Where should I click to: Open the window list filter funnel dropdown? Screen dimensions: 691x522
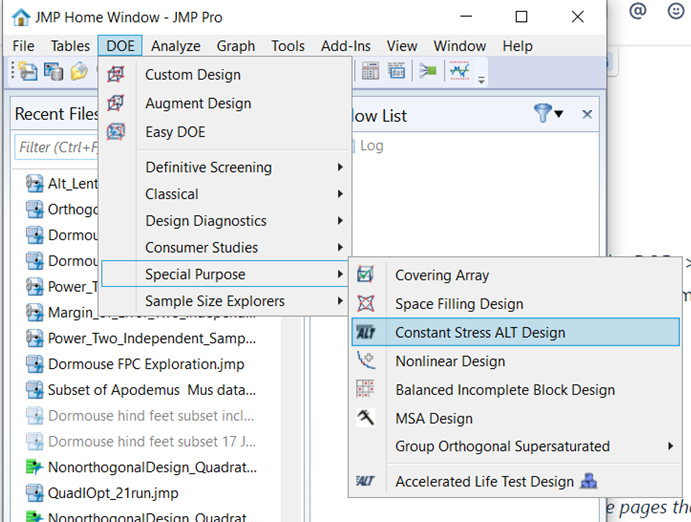548,114
